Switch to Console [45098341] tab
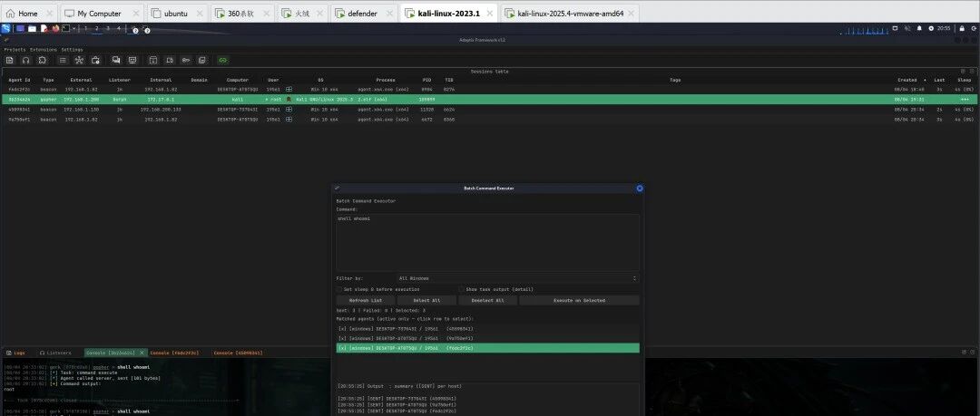The image size is (980, 416). coord(238,353)
